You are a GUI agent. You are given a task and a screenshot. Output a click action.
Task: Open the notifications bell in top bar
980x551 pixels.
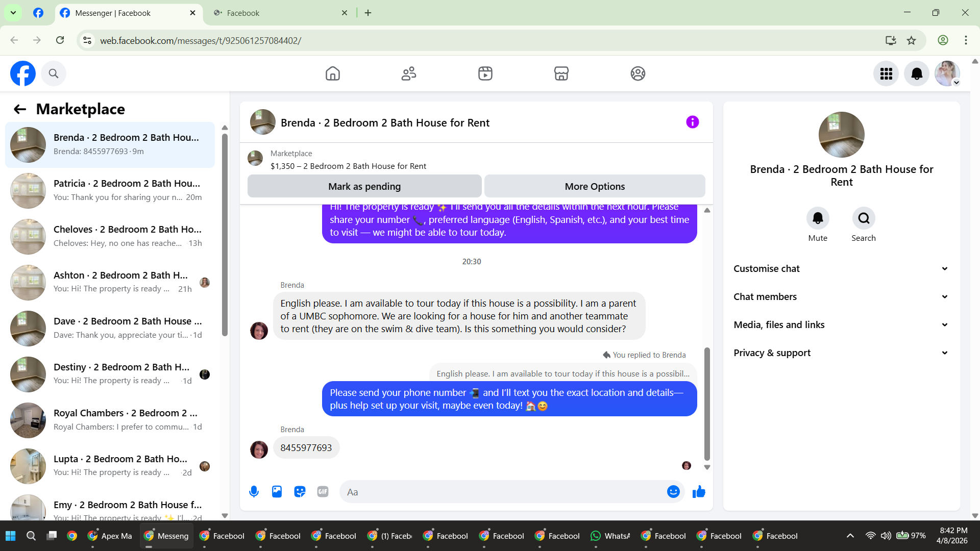pos(917,74)
